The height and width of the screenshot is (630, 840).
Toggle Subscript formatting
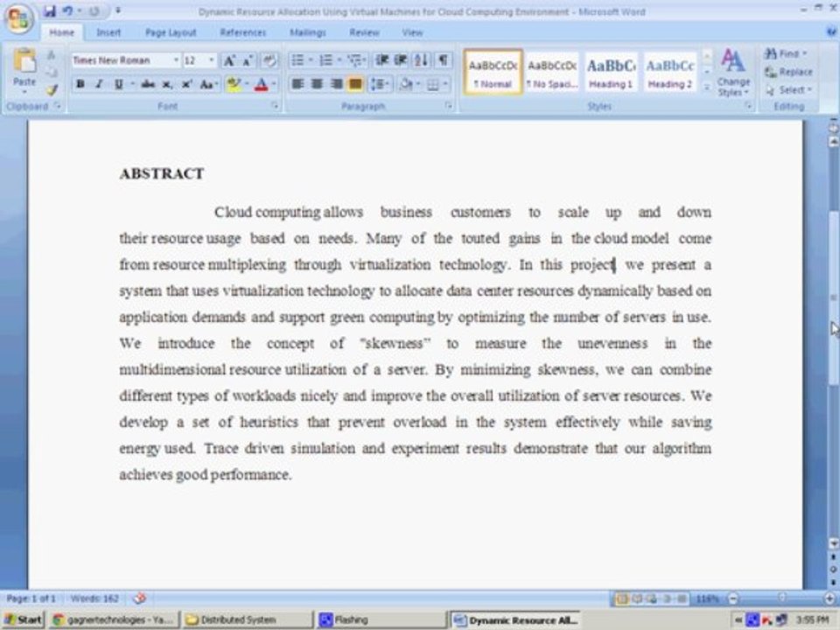167,84
